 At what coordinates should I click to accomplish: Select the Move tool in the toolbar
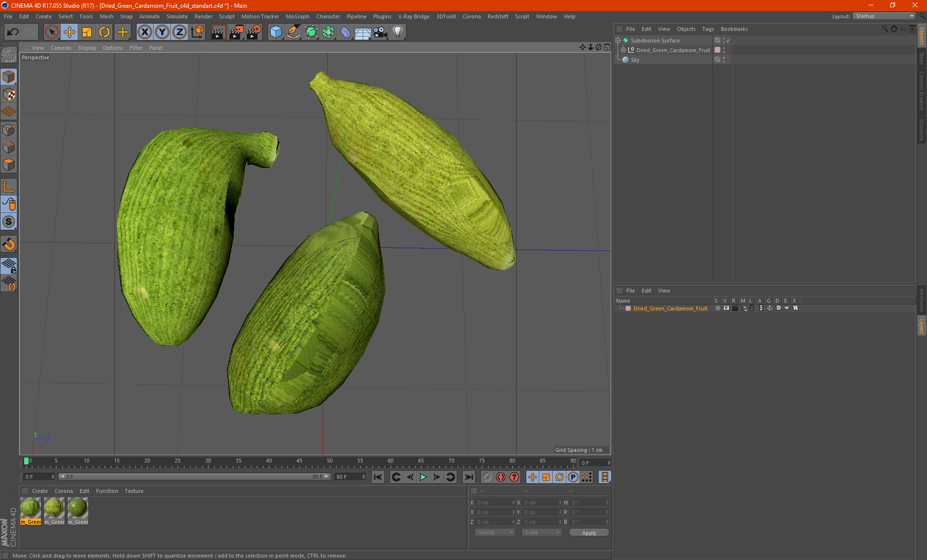[x=70, y=32]
